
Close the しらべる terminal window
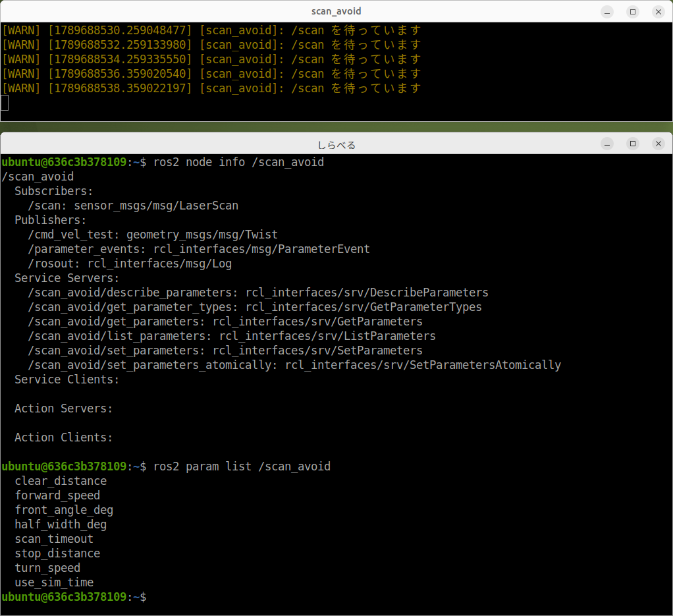(659, 144)
